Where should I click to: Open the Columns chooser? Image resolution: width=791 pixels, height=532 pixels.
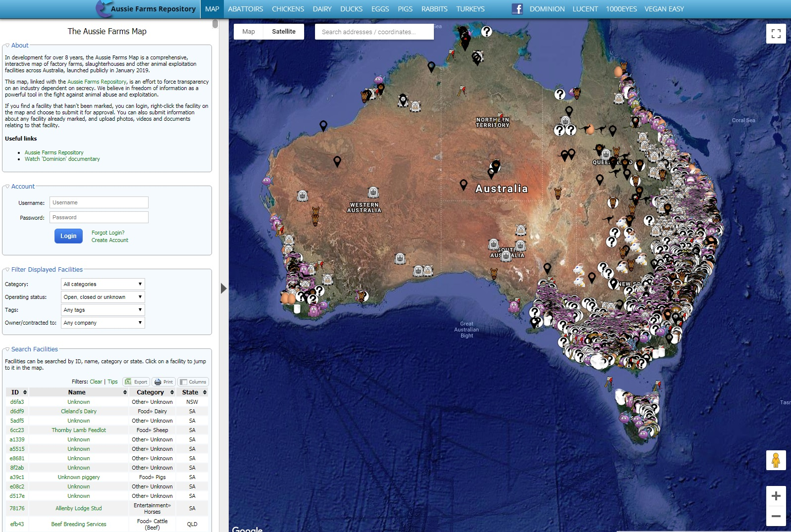click(193, 382)
